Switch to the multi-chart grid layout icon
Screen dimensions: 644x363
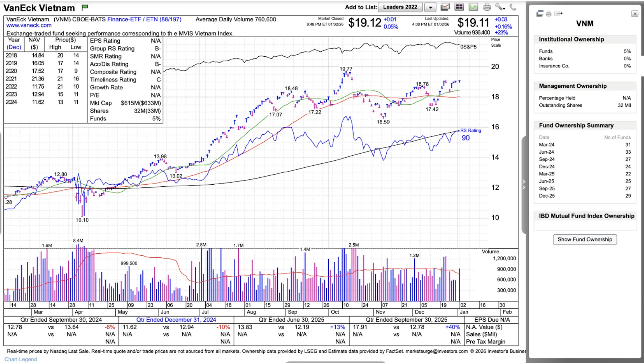point(459,7)
